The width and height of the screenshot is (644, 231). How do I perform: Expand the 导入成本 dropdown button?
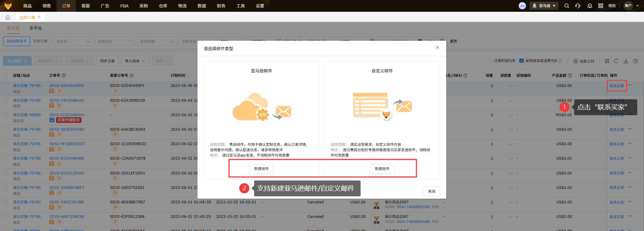coord(135,61)
